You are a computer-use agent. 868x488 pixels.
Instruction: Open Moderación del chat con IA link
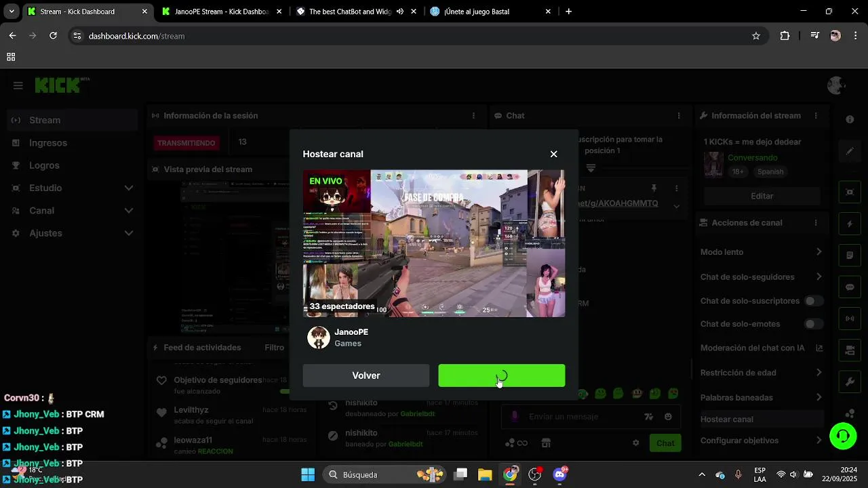(762, 348)
